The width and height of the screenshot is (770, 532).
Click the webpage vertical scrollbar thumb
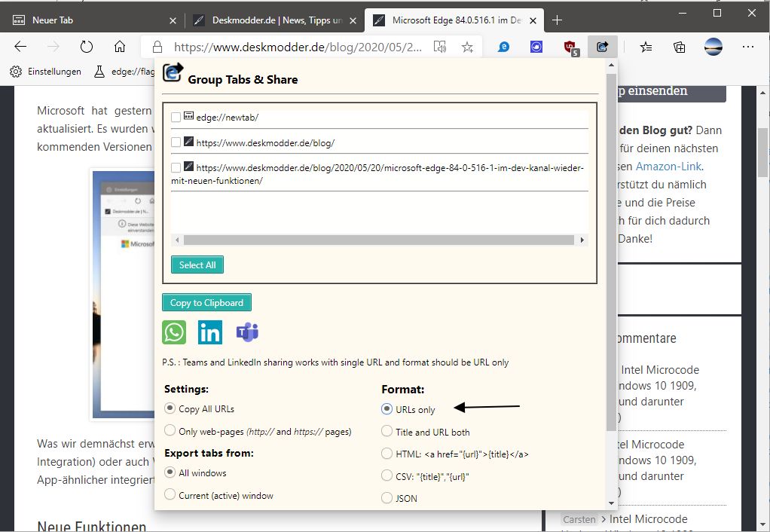point(762,154)
